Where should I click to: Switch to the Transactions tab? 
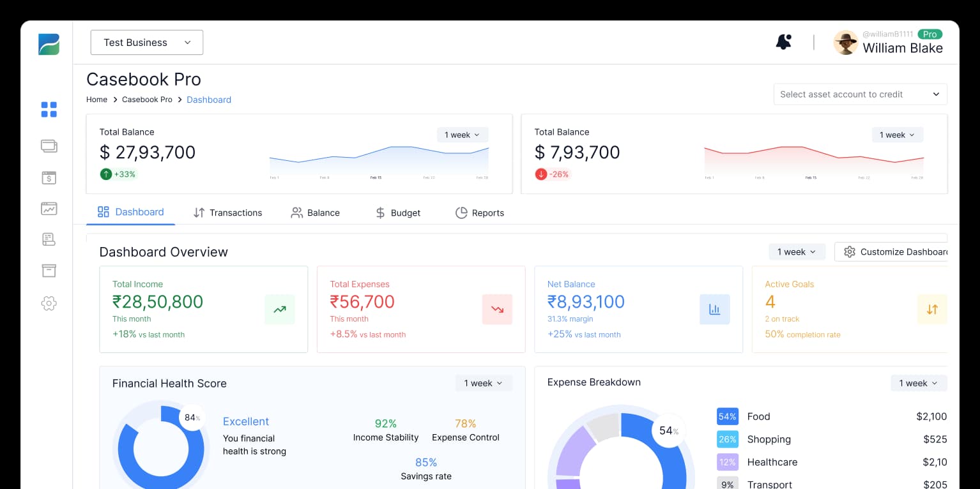click(x=227, y=213)
